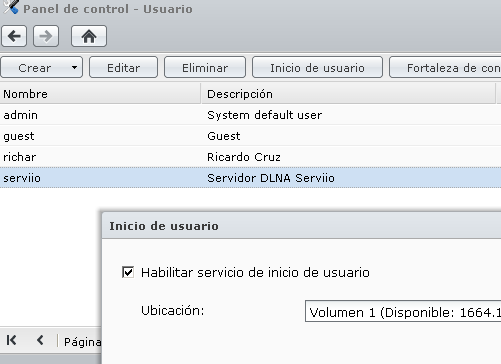This screenshot has height=364, width=501.
Task: Open the control panel home icon
Action: 89,36
